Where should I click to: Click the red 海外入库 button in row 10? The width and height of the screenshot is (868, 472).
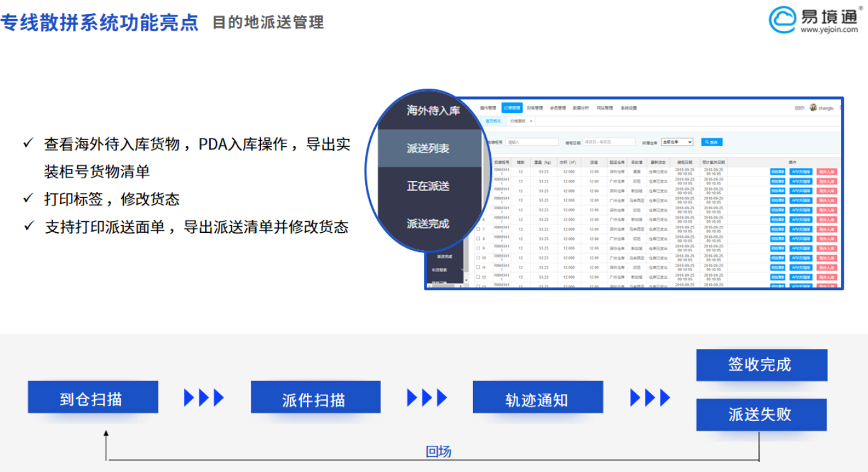coord(826,258)
